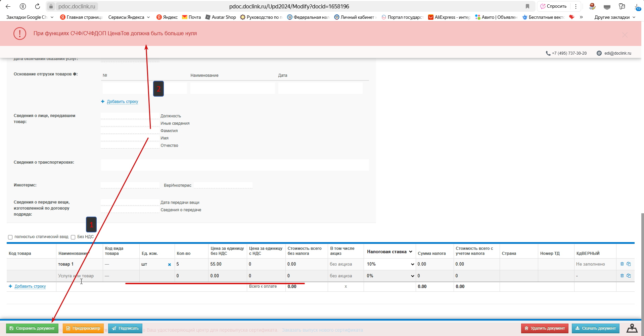Open the Портал государс bookmark
Screen dimensions: 644x336
click(402, 17)
